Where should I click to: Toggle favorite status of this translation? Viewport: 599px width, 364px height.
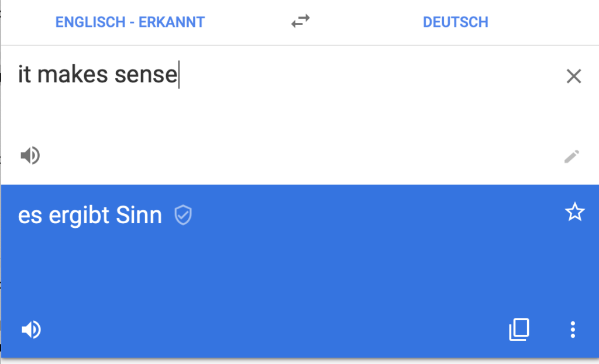coord(575,212)
